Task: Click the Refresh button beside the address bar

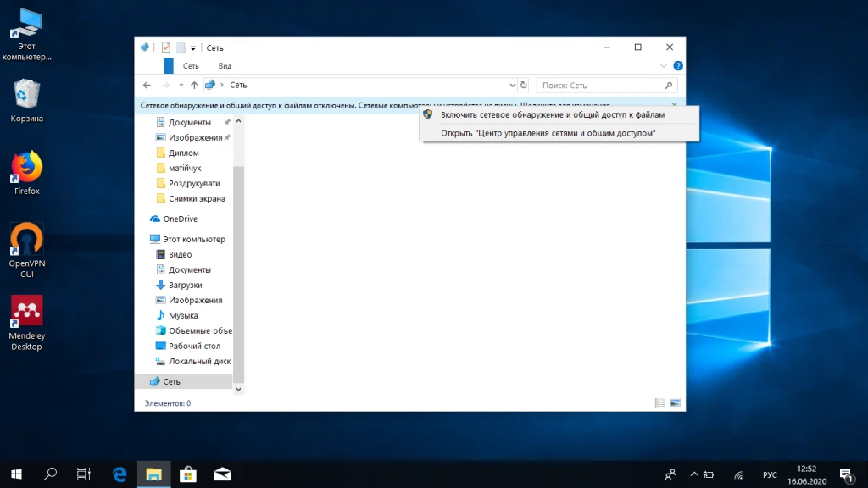Action: tap(524, 86)
